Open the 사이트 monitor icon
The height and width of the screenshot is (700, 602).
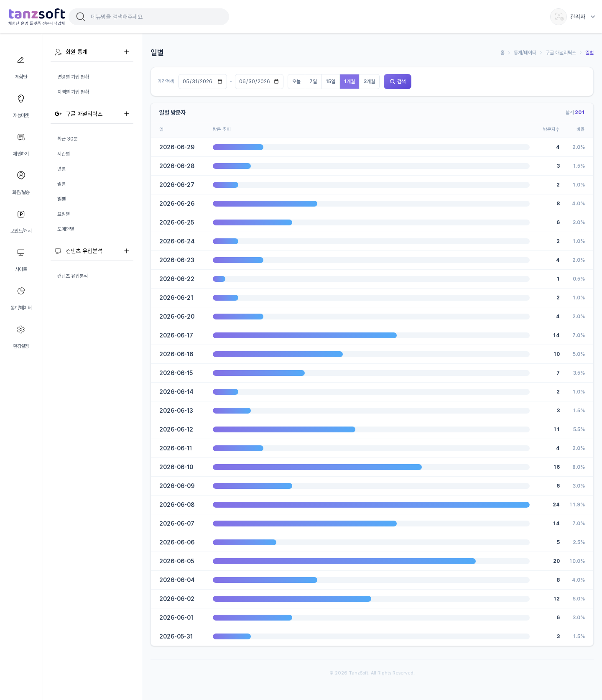tap(21, 253)
